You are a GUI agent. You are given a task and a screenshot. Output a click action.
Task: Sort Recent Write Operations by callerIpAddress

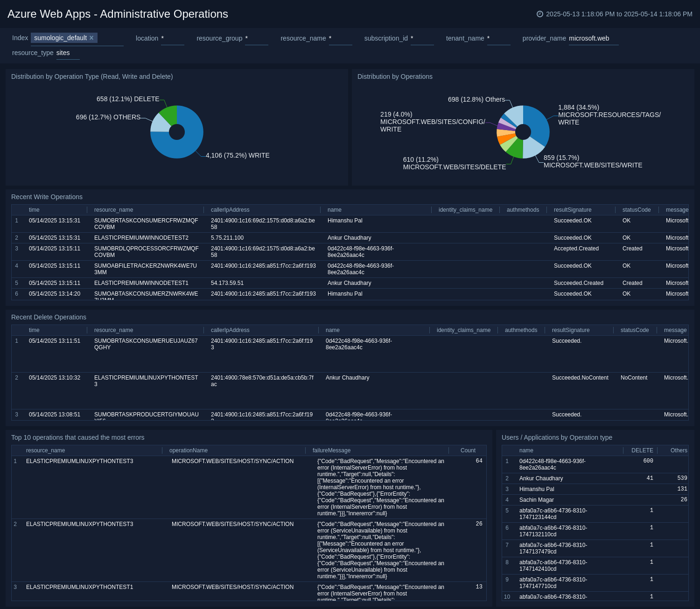tap(230, 210)
